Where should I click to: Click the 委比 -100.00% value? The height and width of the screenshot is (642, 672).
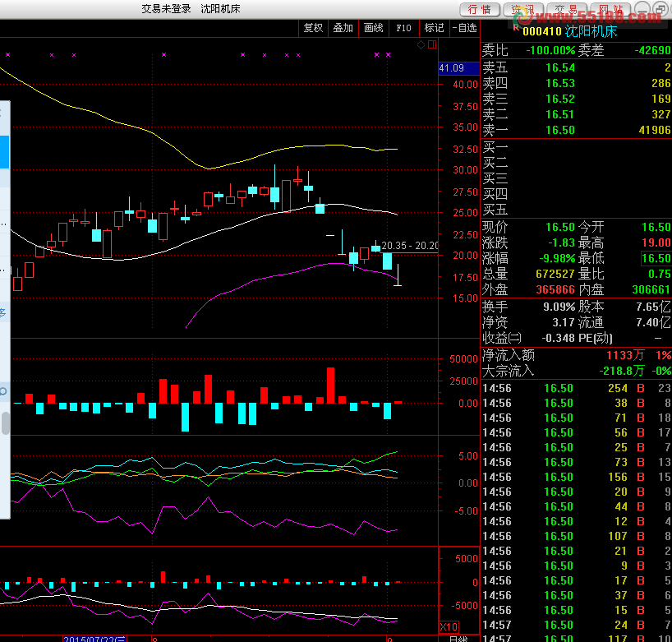click(x=550, y=51)
